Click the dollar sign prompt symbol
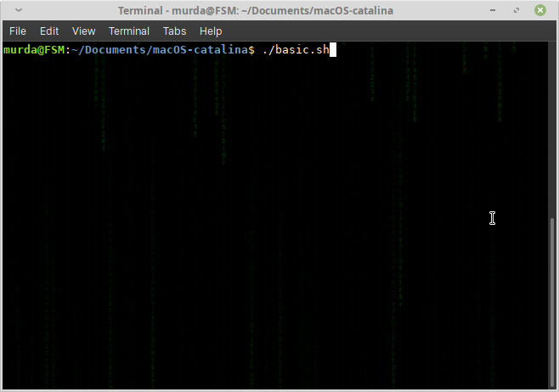 251,50
